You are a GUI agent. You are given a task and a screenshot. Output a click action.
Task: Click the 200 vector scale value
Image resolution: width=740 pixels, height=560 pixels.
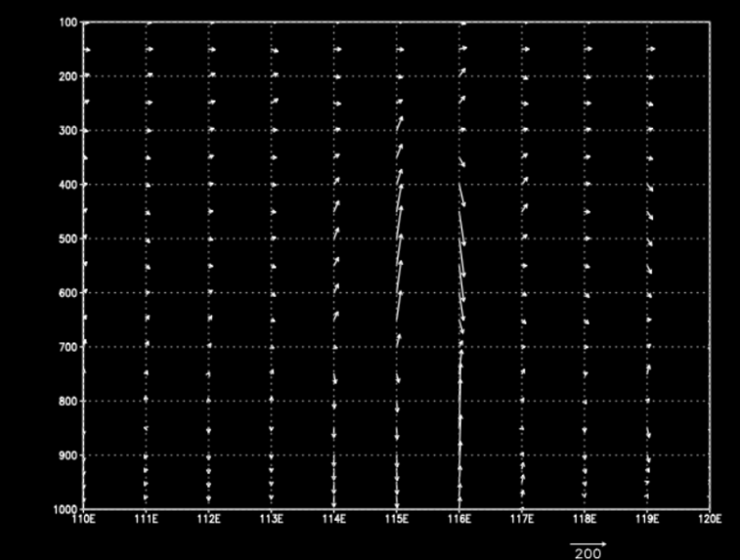pyautogui.click(x=590, y=553)
